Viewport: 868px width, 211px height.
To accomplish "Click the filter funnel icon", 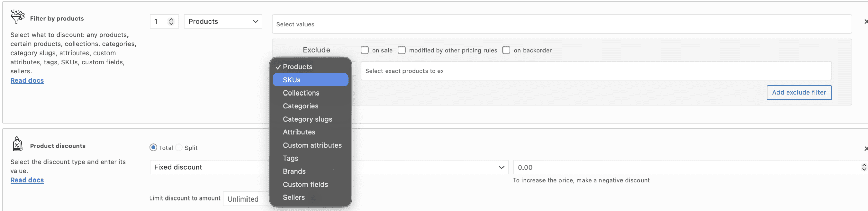I will pyautogui.click(x=17, y=17).
